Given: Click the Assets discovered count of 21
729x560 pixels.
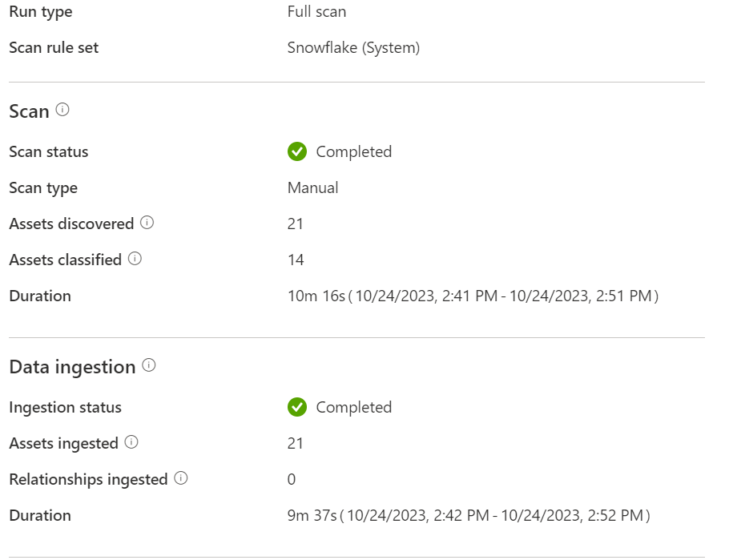Looking at the screenshot, I should (x=296, y=224).
